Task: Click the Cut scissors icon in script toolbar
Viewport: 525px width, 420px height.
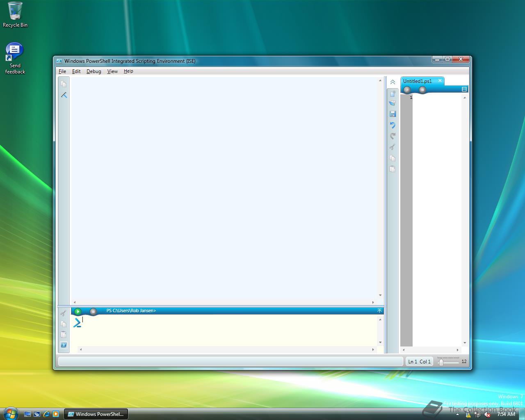Action: (393, 147)
